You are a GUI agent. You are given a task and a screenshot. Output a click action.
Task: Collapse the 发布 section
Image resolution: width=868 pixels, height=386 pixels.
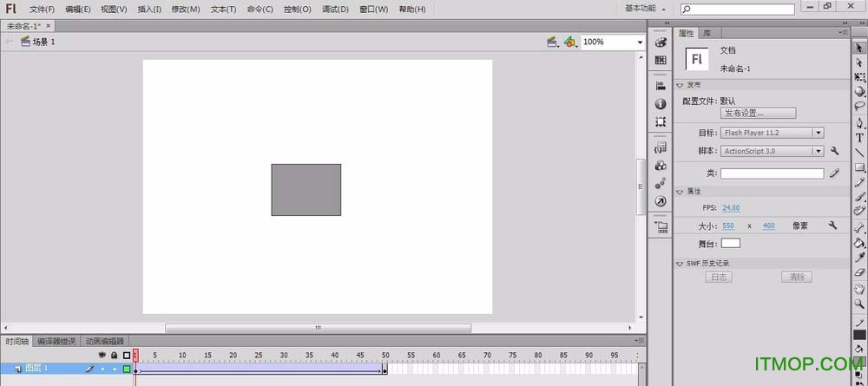point(680,86)
